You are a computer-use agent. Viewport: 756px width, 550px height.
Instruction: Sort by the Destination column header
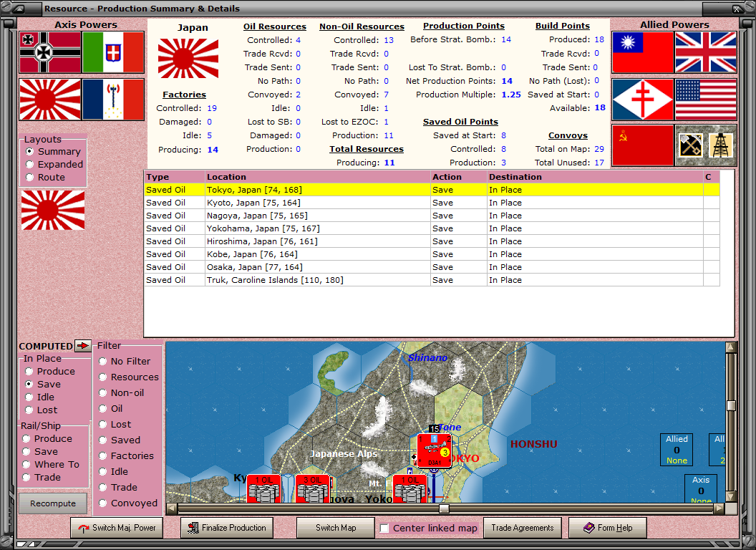click(x=595, y=177)
